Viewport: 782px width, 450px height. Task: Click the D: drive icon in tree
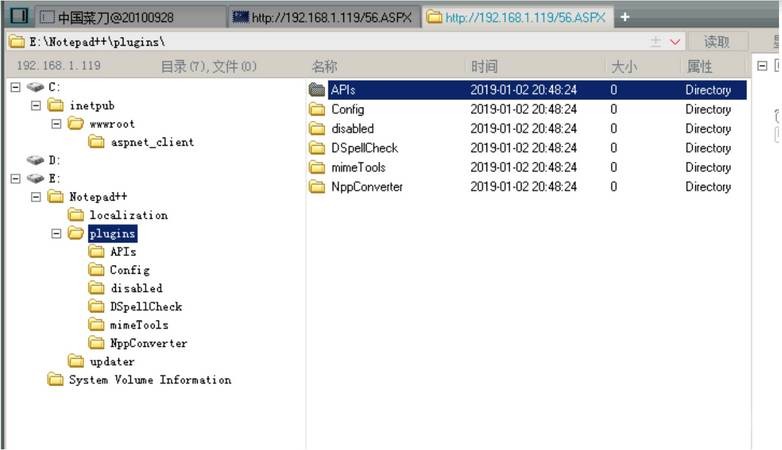coord(35,160)
